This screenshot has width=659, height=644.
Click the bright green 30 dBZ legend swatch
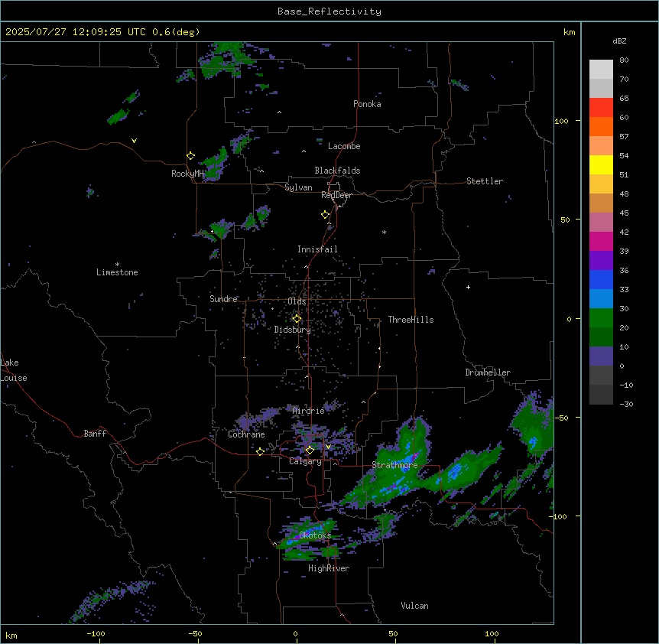tap(601, 318)
